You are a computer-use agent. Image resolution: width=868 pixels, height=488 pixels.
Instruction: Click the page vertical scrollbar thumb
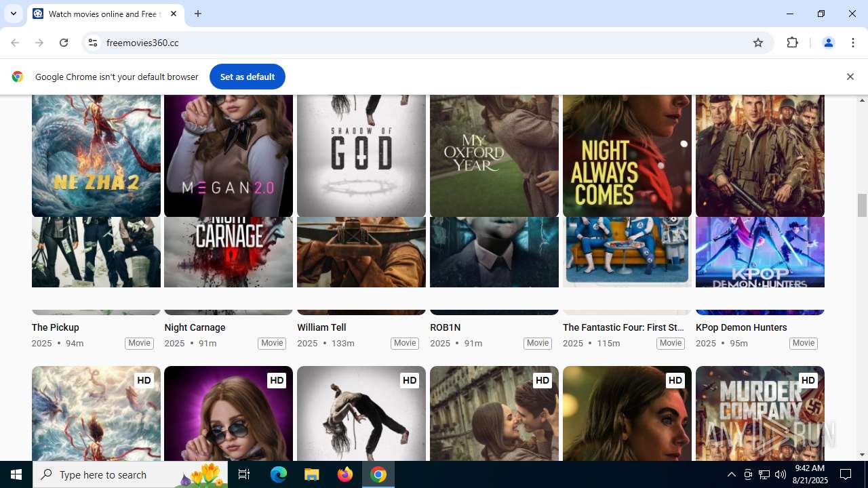(862, 205)
